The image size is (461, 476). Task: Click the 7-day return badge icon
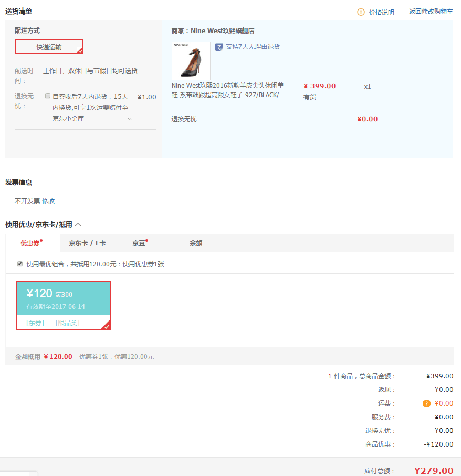click(x=219, y=47)
